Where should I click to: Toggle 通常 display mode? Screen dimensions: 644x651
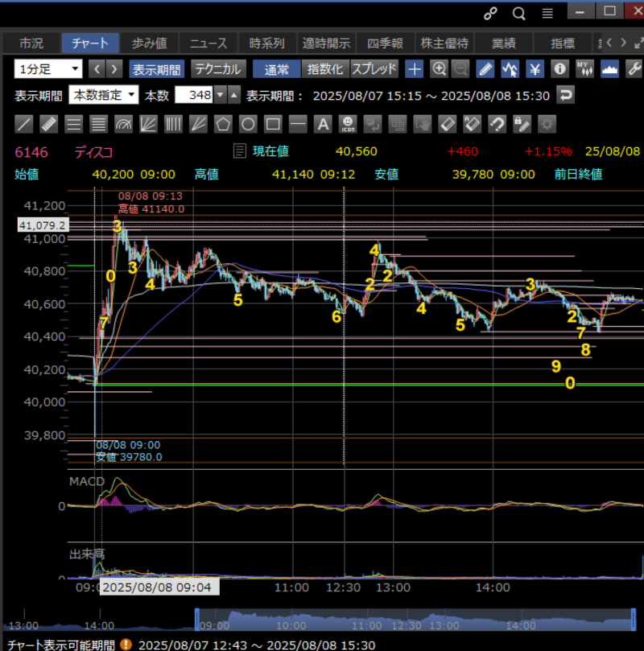click(x=277, y=69)
